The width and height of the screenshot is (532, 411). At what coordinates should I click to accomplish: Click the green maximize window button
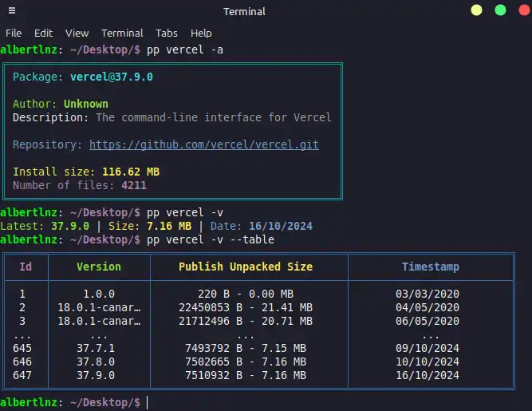point(500,10)
